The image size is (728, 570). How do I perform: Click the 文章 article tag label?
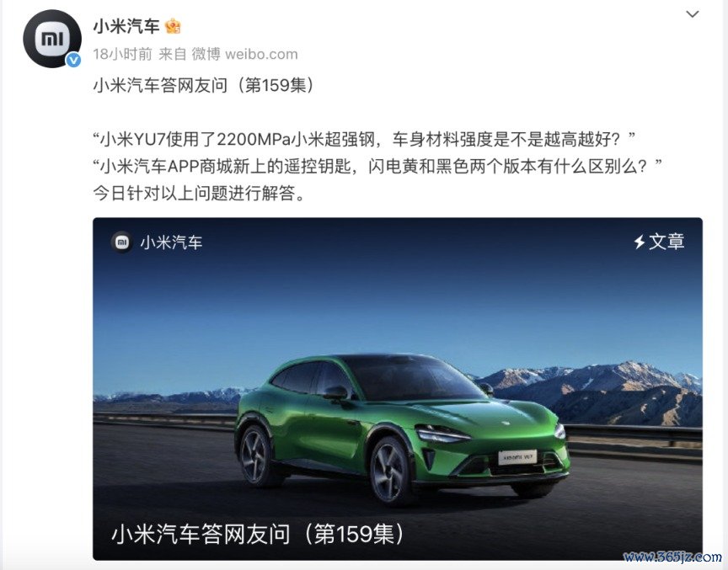click(x=666, y=242)
